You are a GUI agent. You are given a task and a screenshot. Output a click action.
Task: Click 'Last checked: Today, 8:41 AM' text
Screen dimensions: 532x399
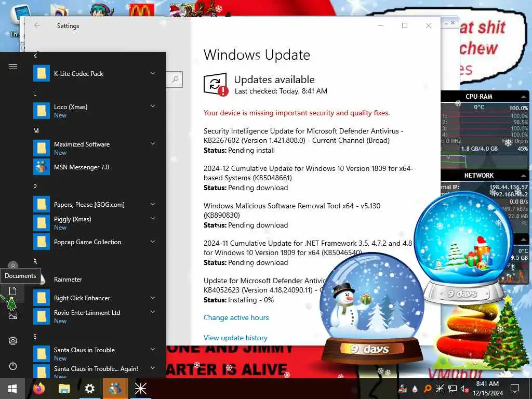click(x=281, y=91)
